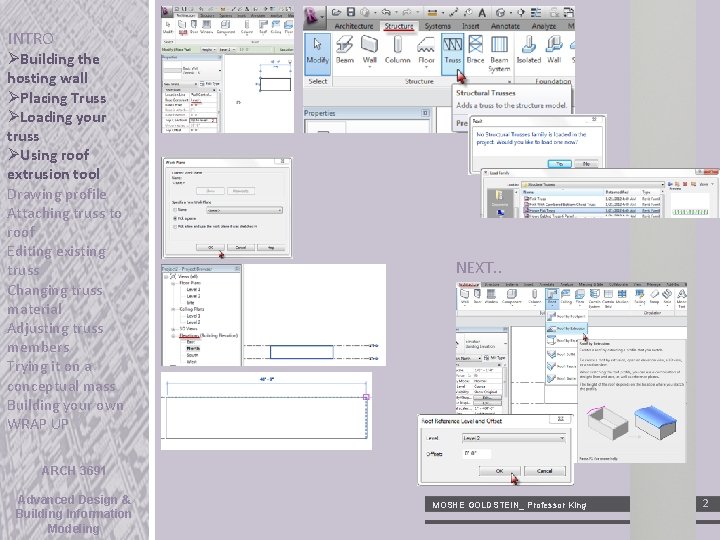
Task: Click the Ramp tool icon
Action: tap(654, 297)
